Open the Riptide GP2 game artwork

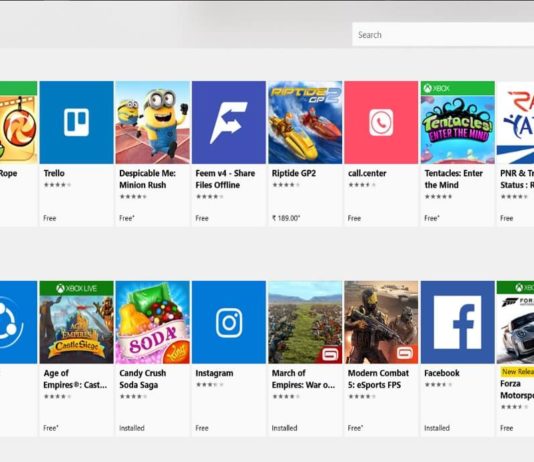[x=305, y=122]
